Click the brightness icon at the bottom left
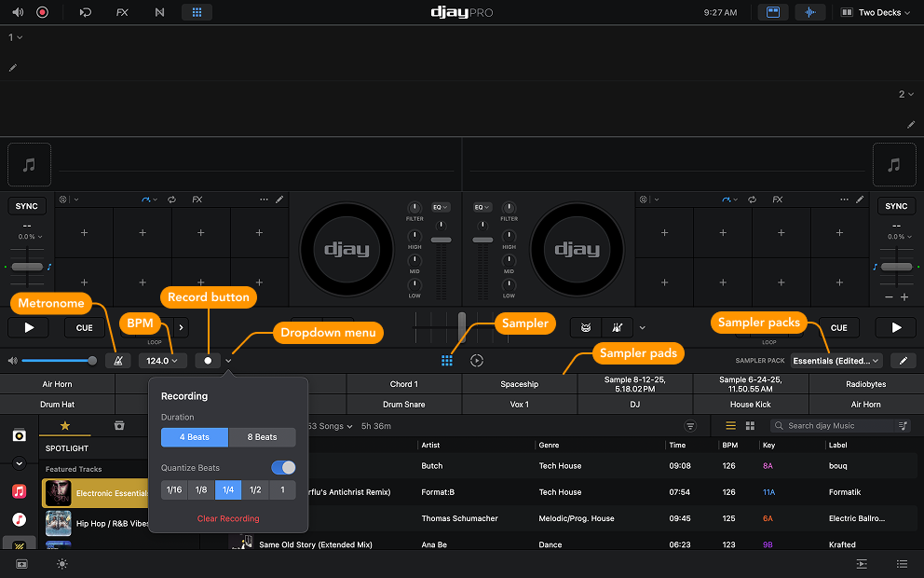 coord(61,564)
